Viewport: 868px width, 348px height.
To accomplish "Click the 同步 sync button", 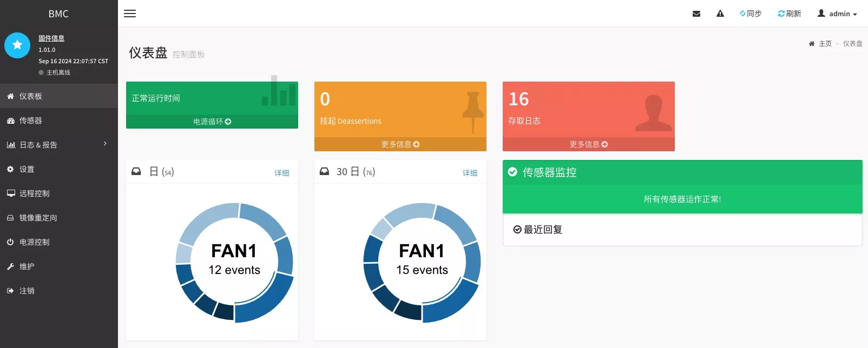I will 751,14.
